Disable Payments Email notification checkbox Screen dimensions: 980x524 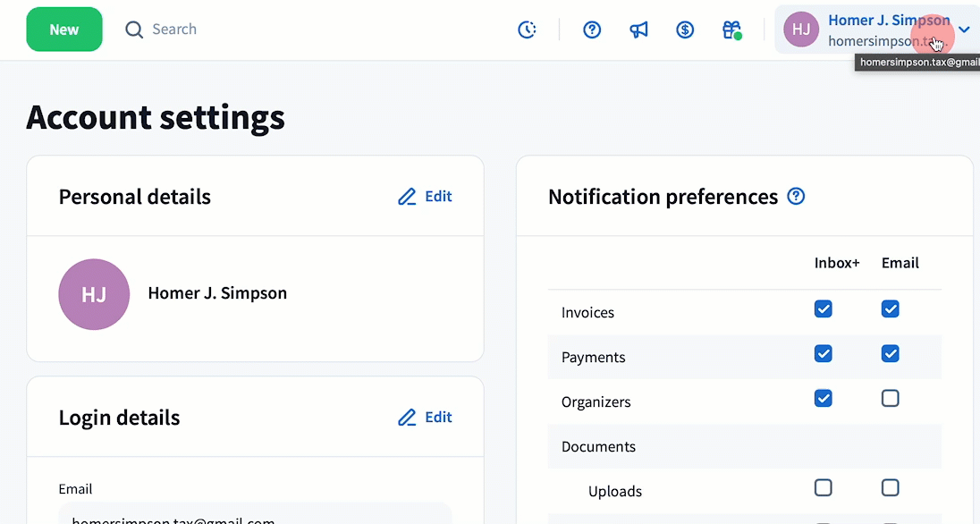tap(890, 354)
